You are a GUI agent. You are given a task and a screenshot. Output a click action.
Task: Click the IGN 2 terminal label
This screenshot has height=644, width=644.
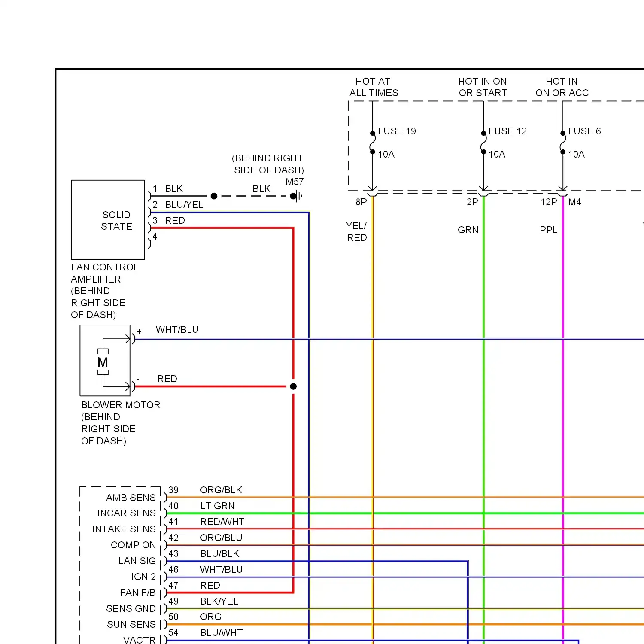pos(144,577)
